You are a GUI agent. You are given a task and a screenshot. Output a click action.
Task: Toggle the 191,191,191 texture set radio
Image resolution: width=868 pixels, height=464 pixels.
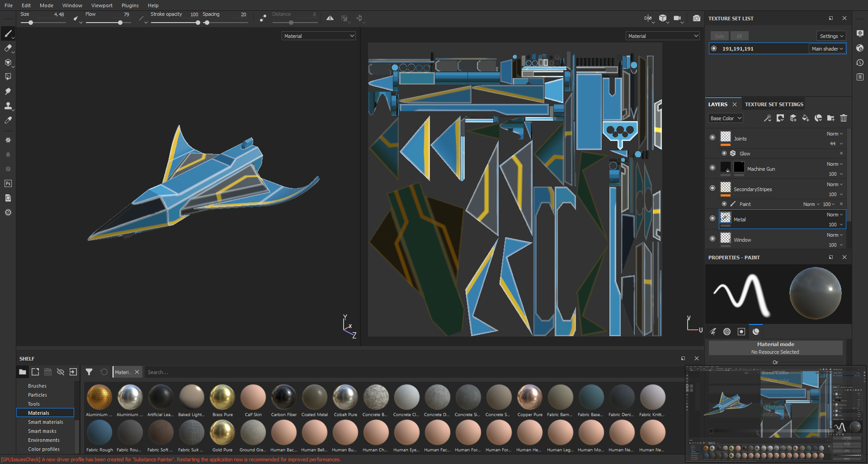pos(714,48)
